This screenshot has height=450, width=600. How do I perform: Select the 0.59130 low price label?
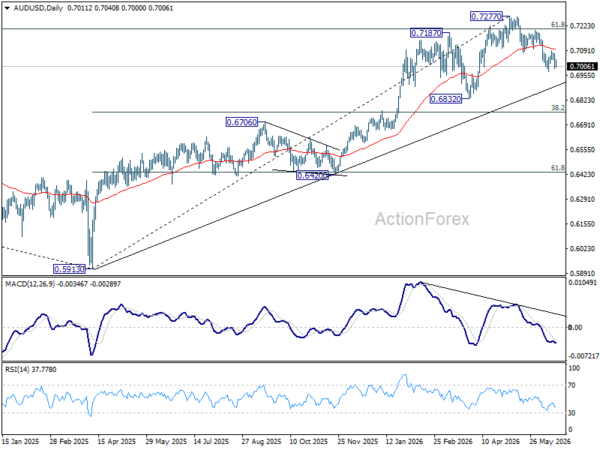point(69,269)
